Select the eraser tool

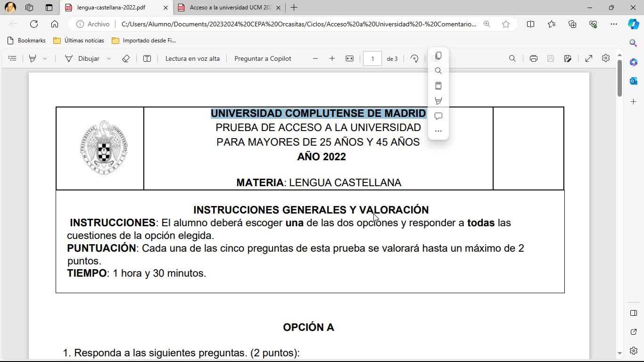[x=126, y=58]
